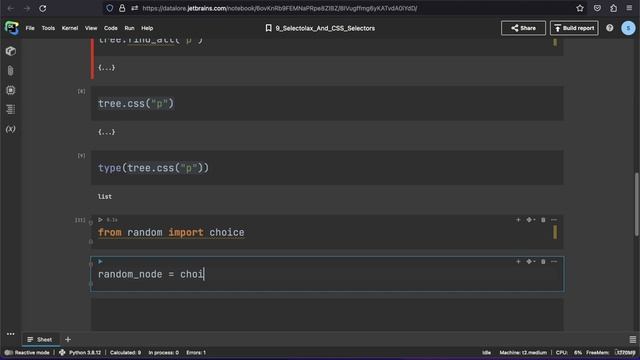Click the Share button
This screenshot has height=360, width=640.
(x=523, y=28)
